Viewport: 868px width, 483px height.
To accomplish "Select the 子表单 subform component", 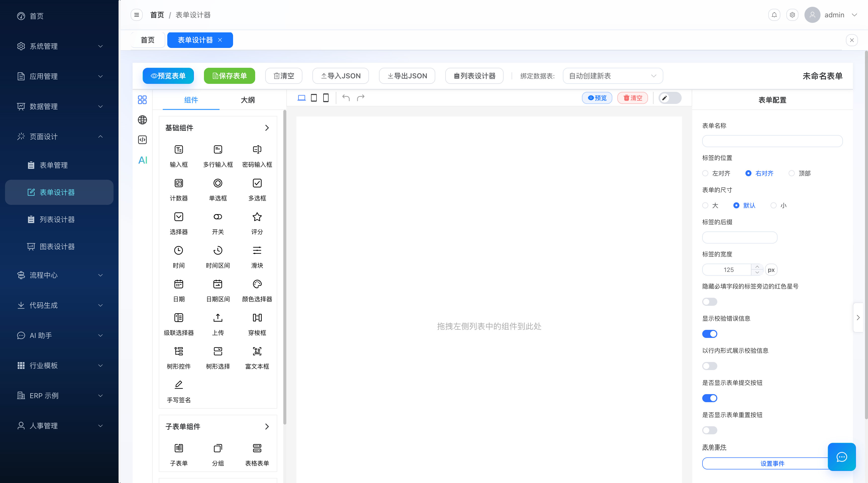I will [179, 455].
